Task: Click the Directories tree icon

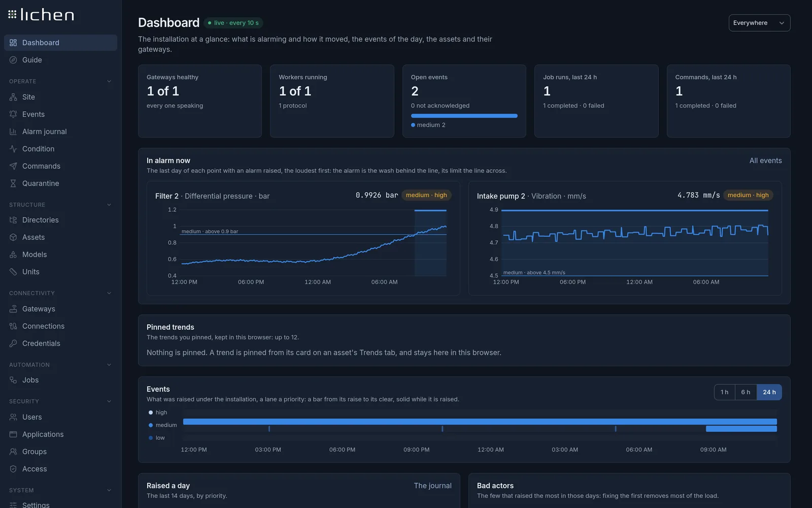Action: 13,220
